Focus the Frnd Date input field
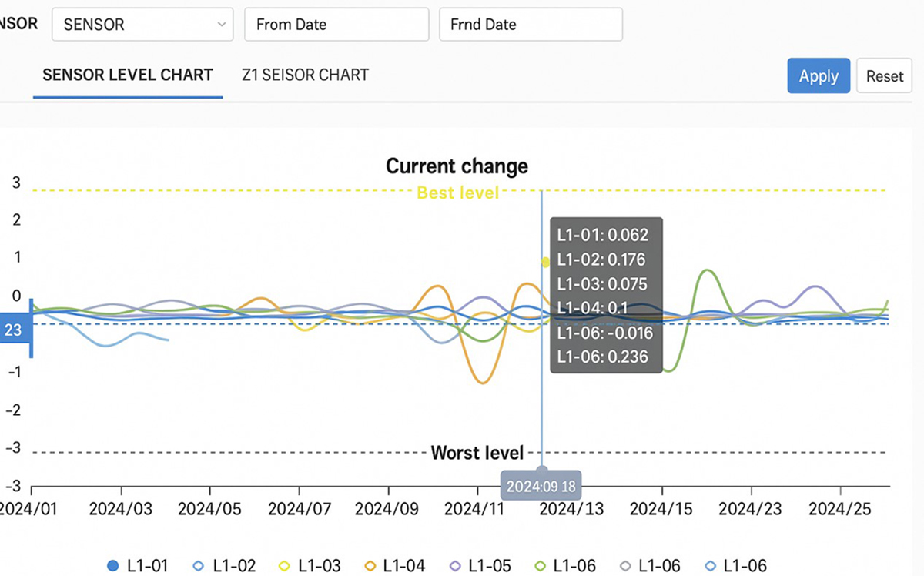 pos(531,25)
